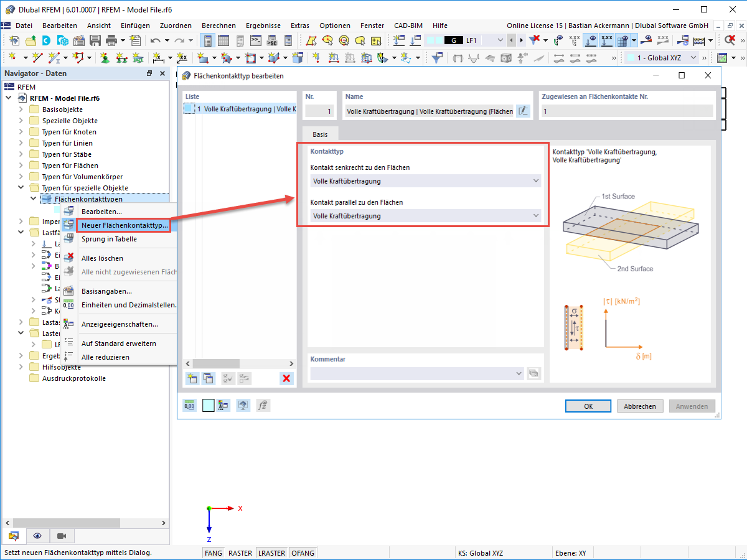Open 'Kontakt senkrecht zu den Flächen' dropdown
This screenshot has width=747, height=560.
pos(426,181)
